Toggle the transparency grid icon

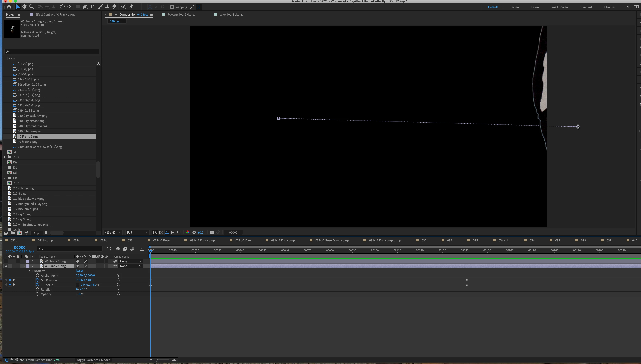coord(161,232)
